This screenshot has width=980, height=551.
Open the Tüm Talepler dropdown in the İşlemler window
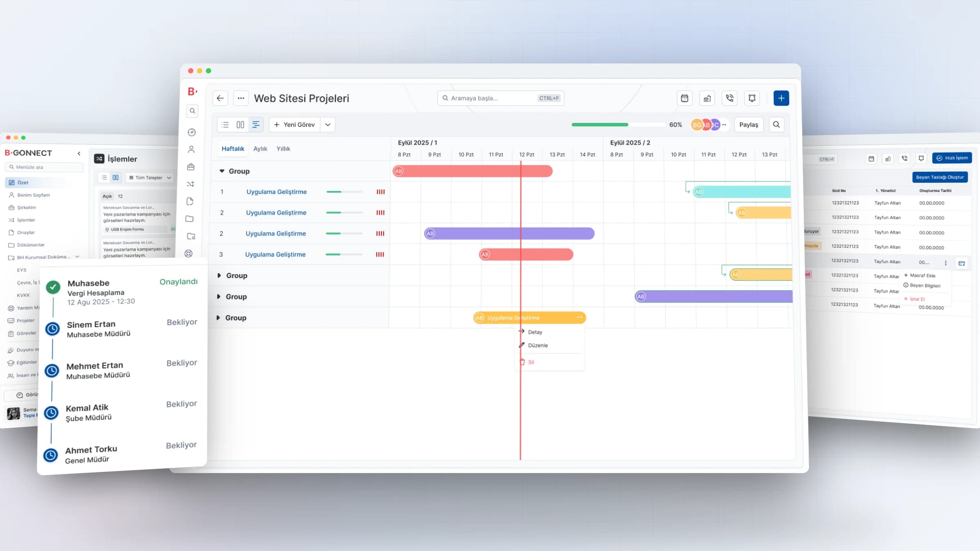tap(150, 178)
